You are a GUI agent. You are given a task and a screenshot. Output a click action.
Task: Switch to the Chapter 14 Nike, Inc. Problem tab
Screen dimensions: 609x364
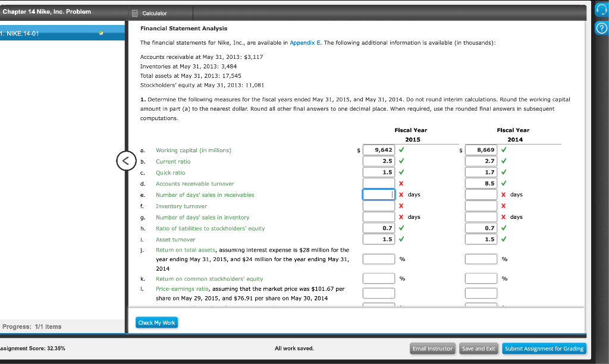coord(48,11)
